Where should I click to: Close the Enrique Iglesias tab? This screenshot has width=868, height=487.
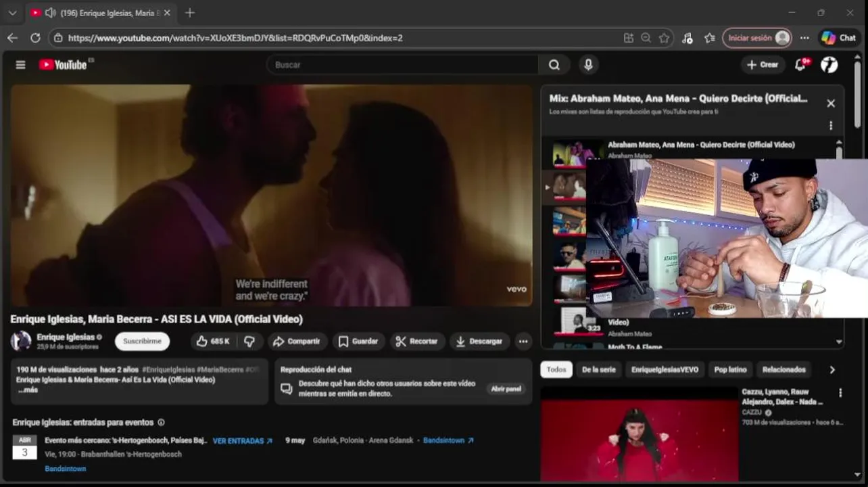[x=167, y=13]
